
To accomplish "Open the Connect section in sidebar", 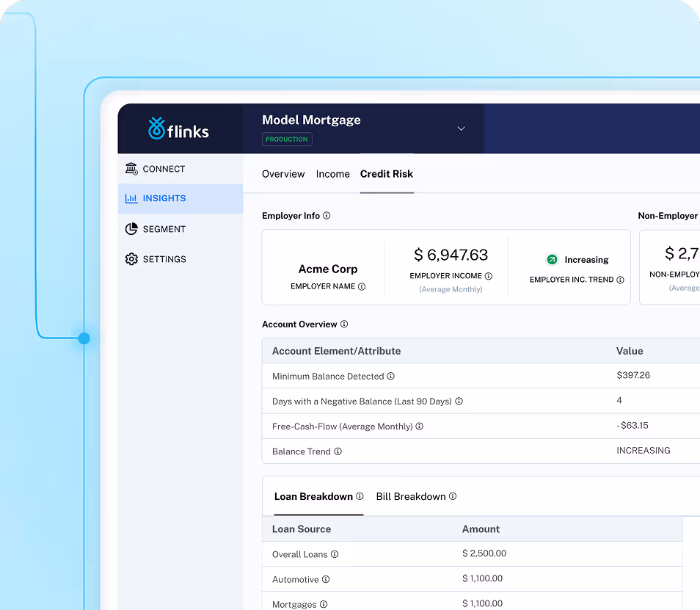I will pos(181,169).
